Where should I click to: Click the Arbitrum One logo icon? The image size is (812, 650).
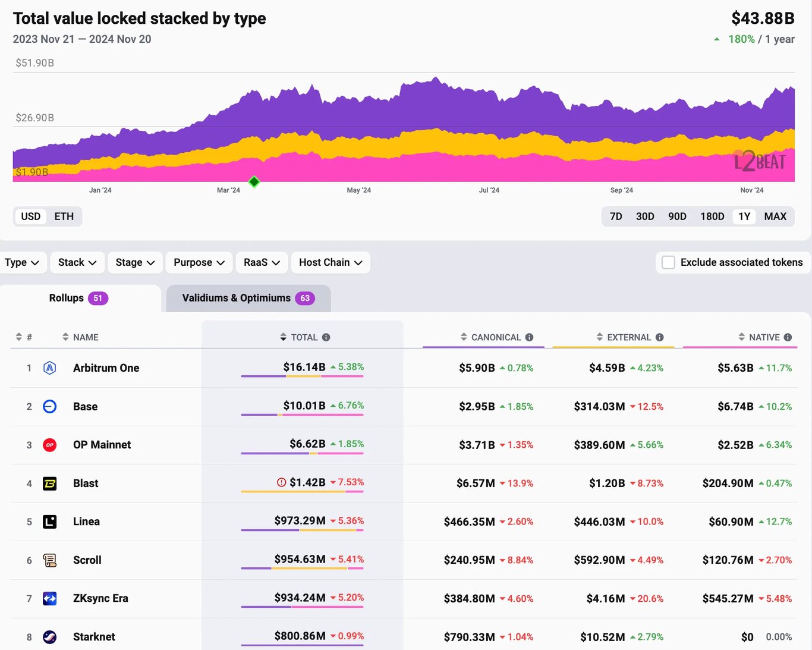coord(50,368)
